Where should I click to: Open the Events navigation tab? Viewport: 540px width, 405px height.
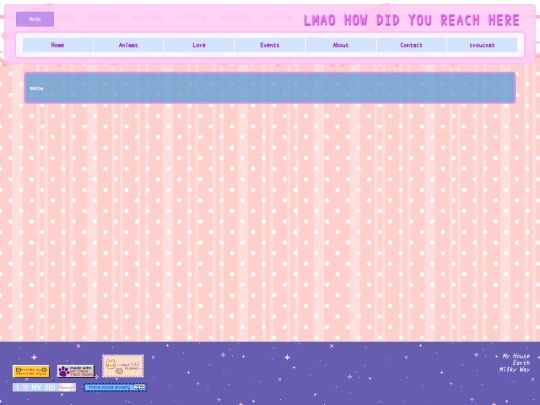click(270, 45)
